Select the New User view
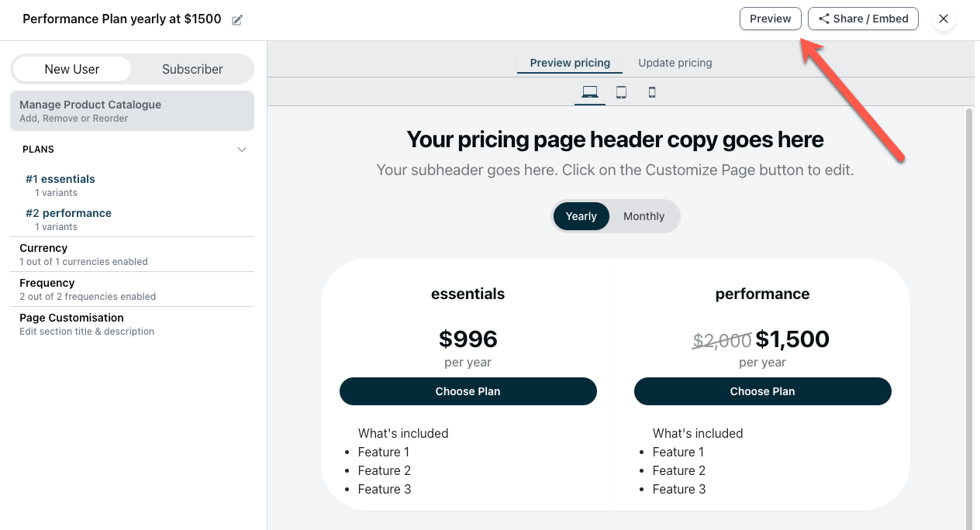The width and height of the screenshot is (980, 530). (x=71, y=69)
